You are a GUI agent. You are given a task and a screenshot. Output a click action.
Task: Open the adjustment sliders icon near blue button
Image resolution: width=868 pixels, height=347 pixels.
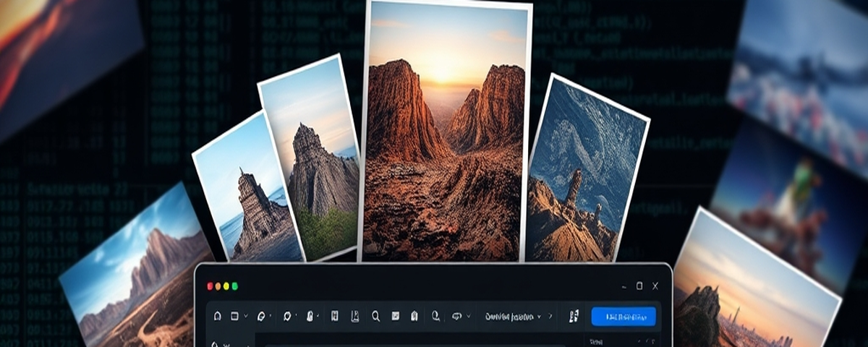coord(574,316)
